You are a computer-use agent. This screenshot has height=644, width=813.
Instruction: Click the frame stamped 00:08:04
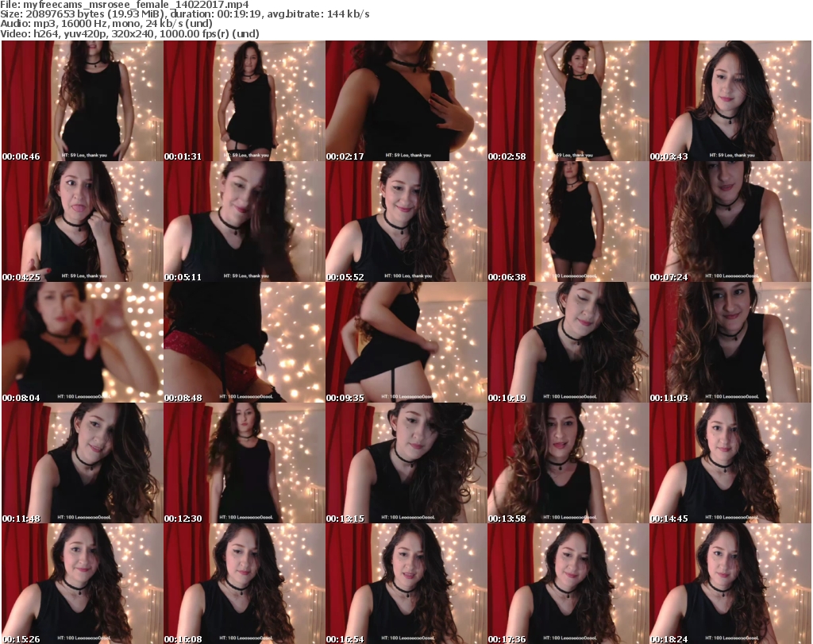[83, 342]
